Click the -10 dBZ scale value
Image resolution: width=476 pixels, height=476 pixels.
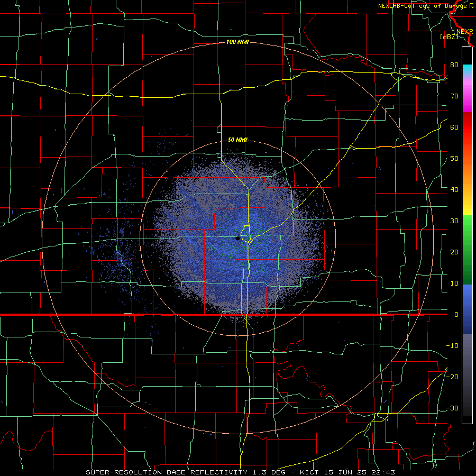click(x=452, y=346)
